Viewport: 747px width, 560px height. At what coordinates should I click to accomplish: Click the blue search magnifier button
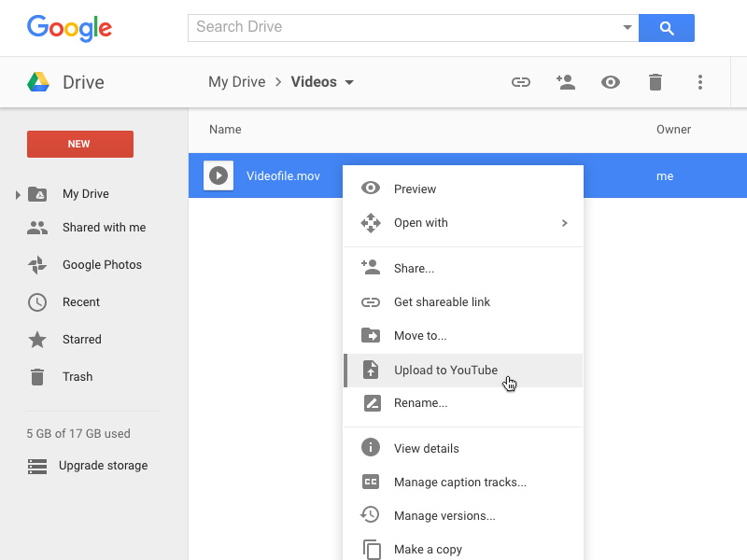coord(666,28)
